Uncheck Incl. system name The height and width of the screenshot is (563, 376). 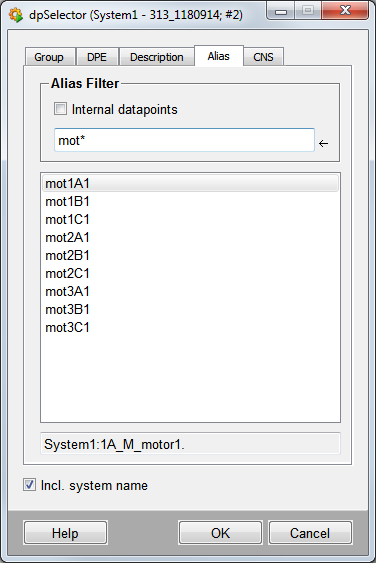tap(29, 485)
